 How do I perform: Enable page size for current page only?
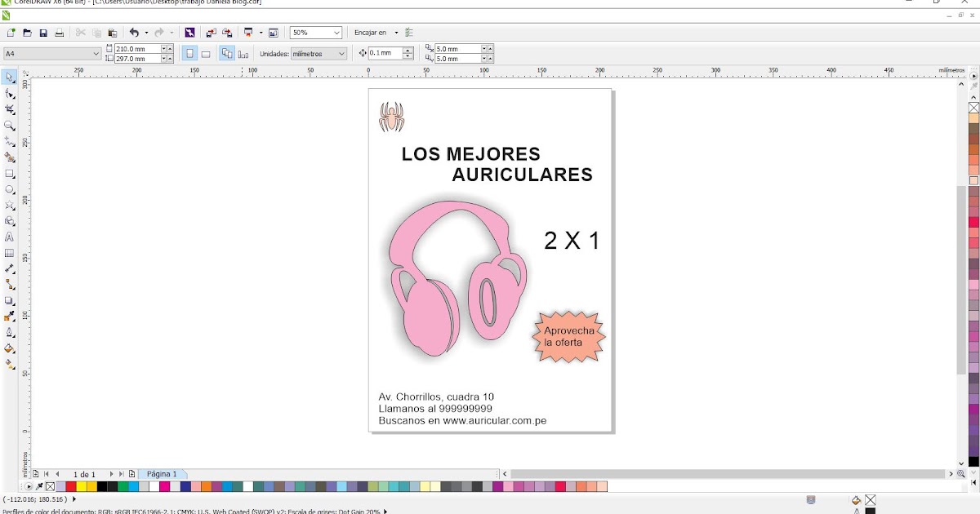tap(243, 52)
